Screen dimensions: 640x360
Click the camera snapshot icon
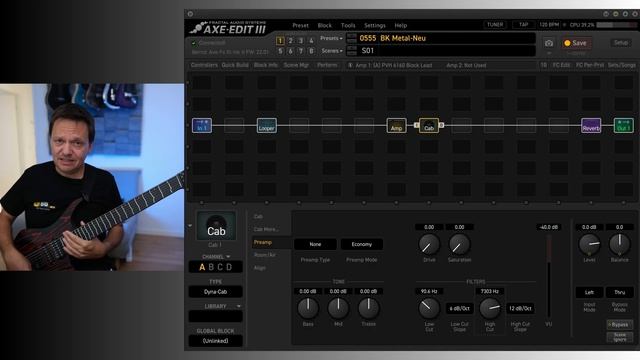[549, 43]
